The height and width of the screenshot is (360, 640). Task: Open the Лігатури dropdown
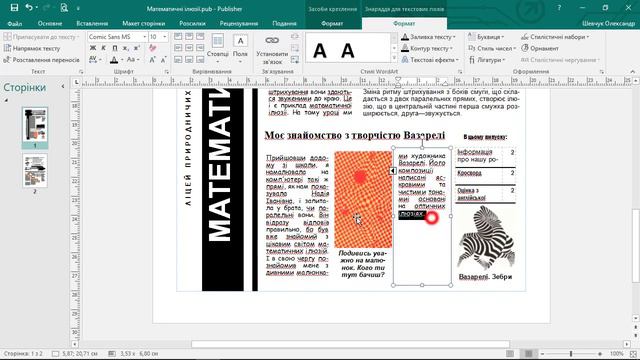coord(487,60)
